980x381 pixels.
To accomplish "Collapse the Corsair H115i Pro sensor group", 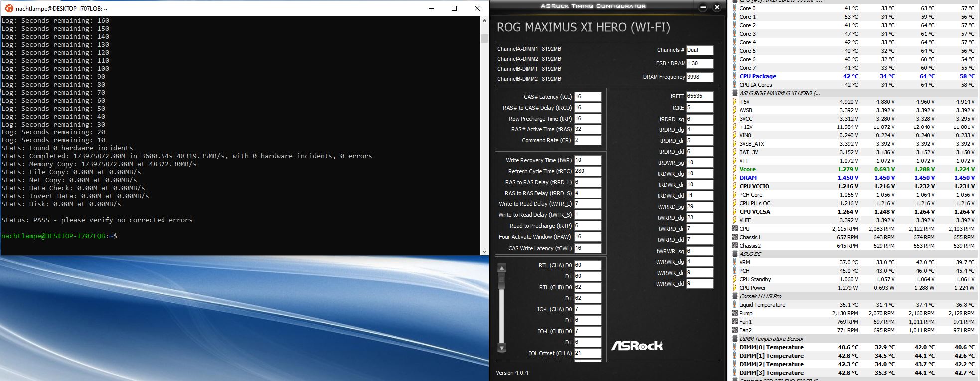I will (x=734, y=296).
